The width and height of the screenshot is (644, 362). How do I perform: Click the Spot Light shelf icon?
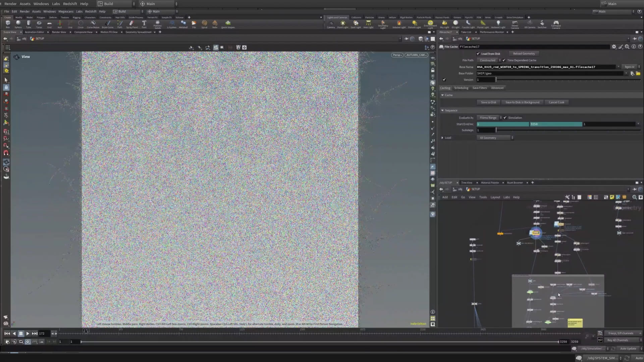point(356,23)
